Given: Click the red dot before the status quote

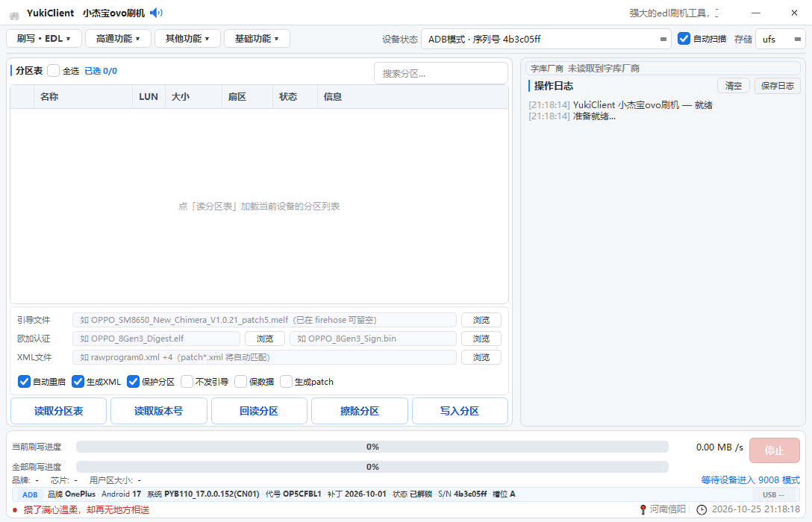Looking at the screenshot, I should [x=15, y=510].
